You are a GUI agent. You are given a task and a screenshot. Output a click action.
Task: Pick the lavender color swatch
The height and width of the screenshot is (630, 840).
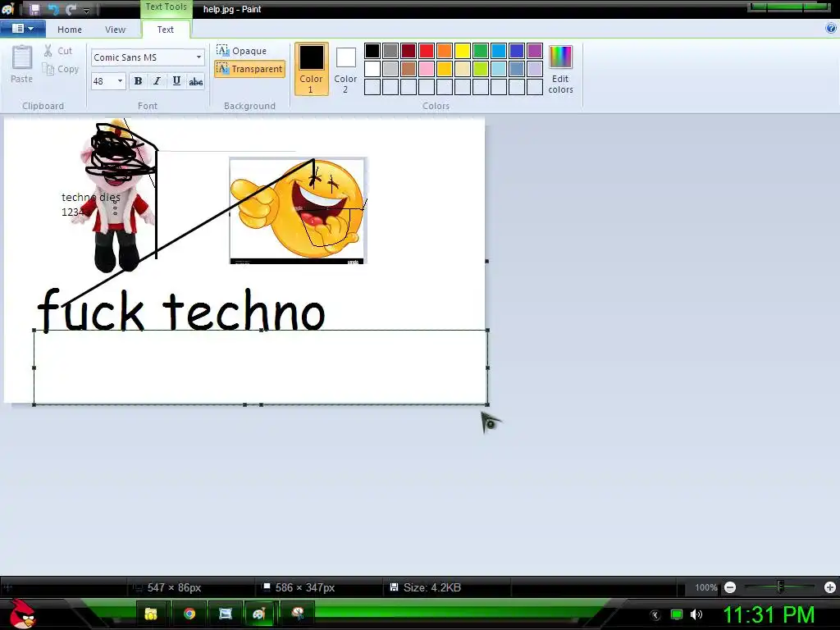tap(535, 69)
